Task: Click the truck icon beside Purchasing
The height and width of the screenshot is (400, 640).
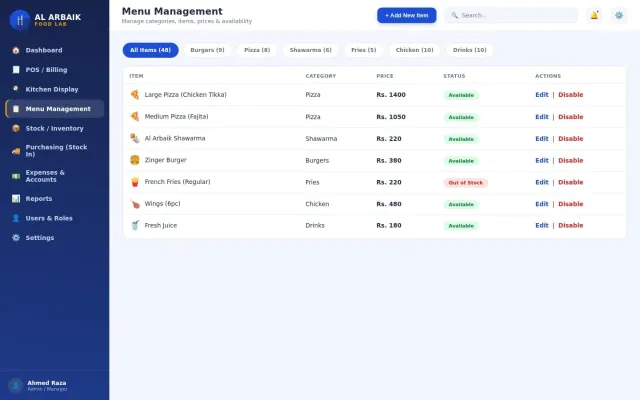Action: (x=16, y=151)
